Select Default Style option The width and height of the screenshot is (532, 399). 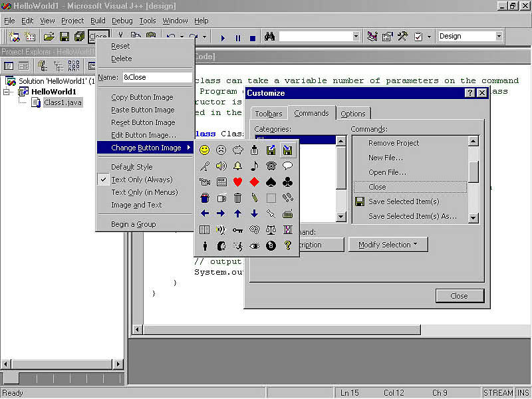tap(145, 167)
